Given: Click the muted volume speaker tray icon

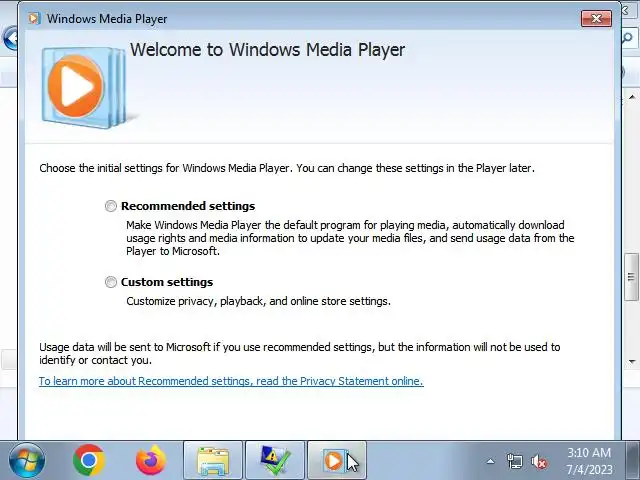Looking at the screenshot, I should pos(539,462).
